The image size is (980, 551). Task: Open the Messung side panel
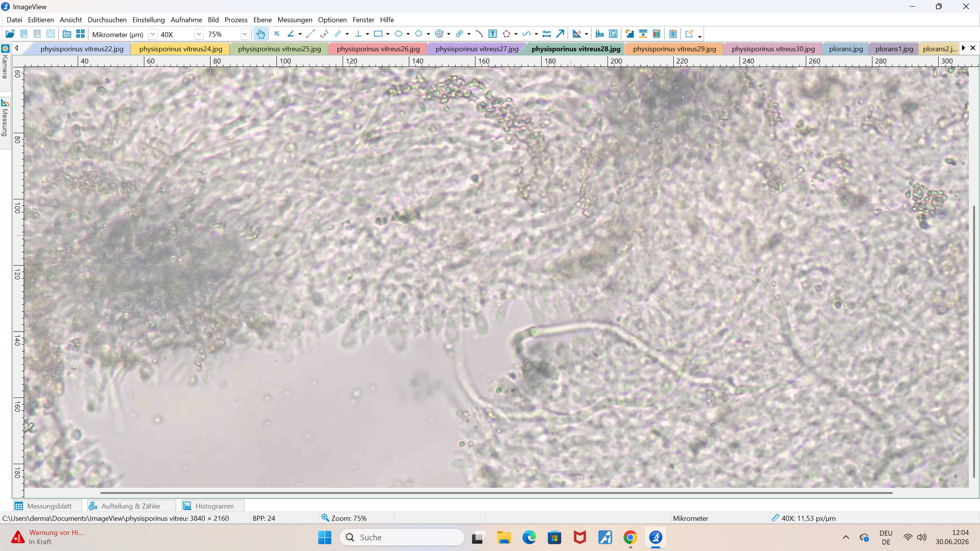5,118
